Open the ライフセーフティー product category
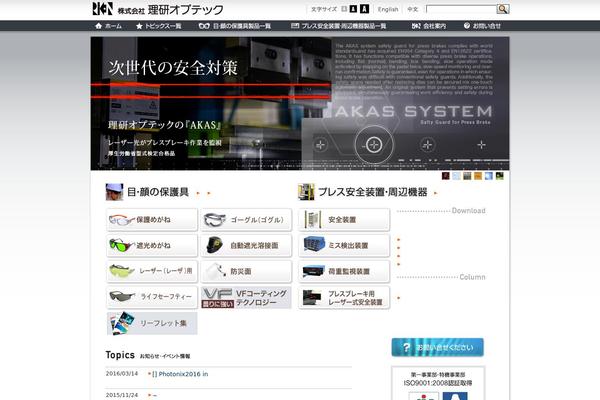This screenshot has height=400, width=600. (x=152, y=297)
